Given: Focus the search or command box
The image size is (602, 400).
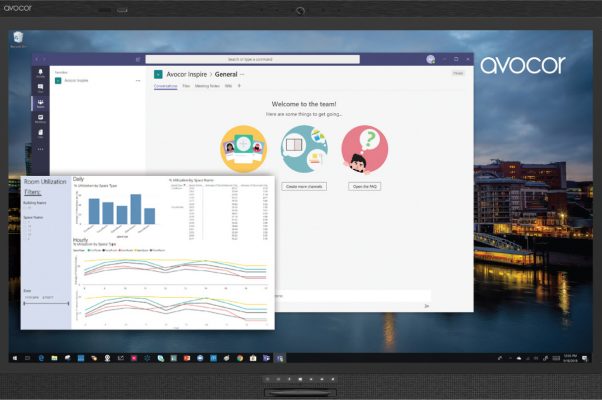Looking at the screenshot, I should tap(253, 59).
